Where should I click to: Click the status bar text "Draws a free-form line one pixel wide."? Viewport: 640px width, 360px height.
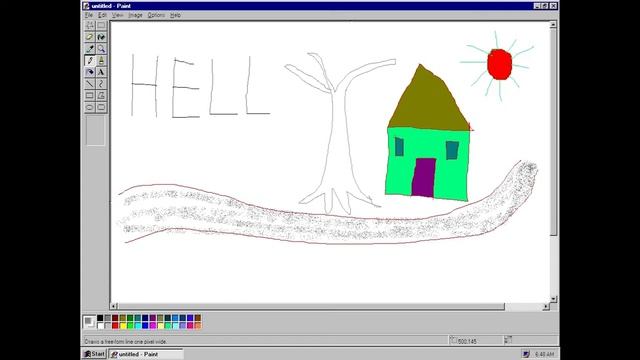126,341
